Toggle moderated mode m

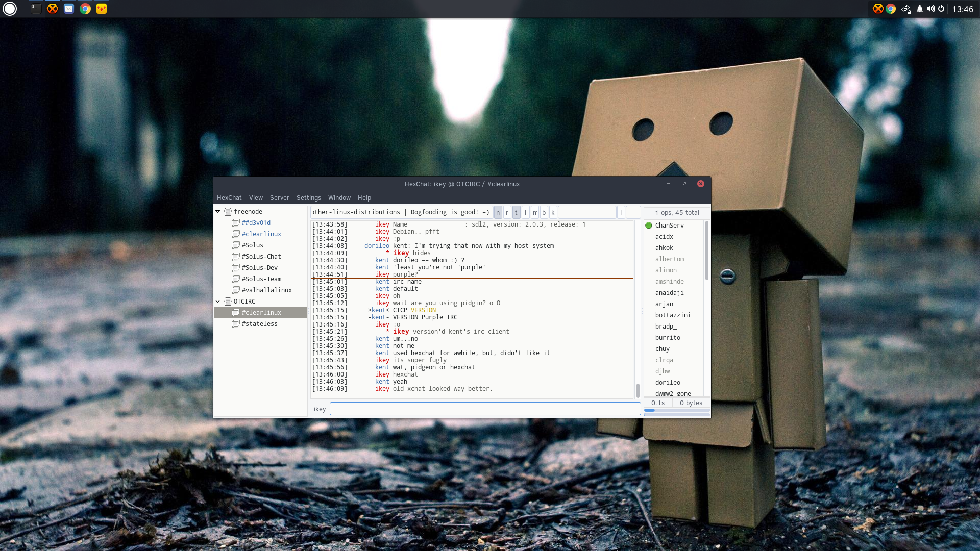click(535, 212)
